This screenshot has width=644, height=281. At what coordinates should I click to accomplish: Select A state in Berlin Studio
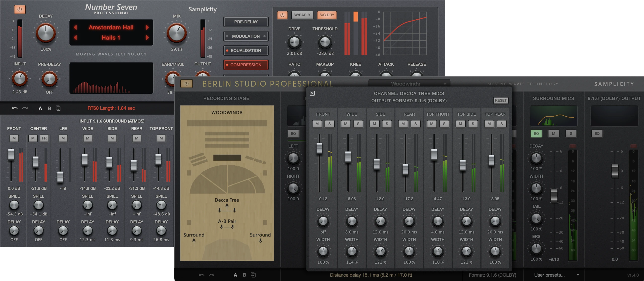[235, 275]
